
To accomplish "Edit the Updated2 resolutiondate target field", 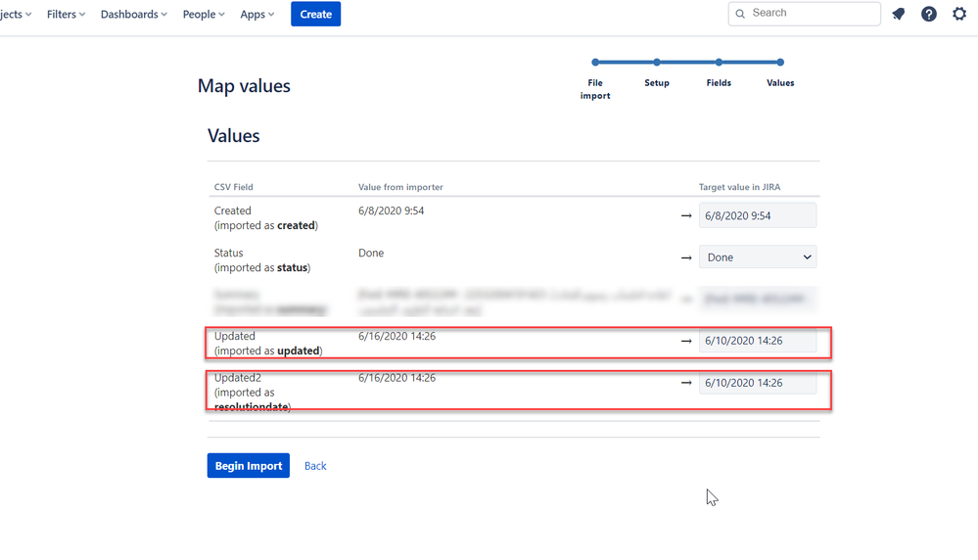I will (757, 382).
